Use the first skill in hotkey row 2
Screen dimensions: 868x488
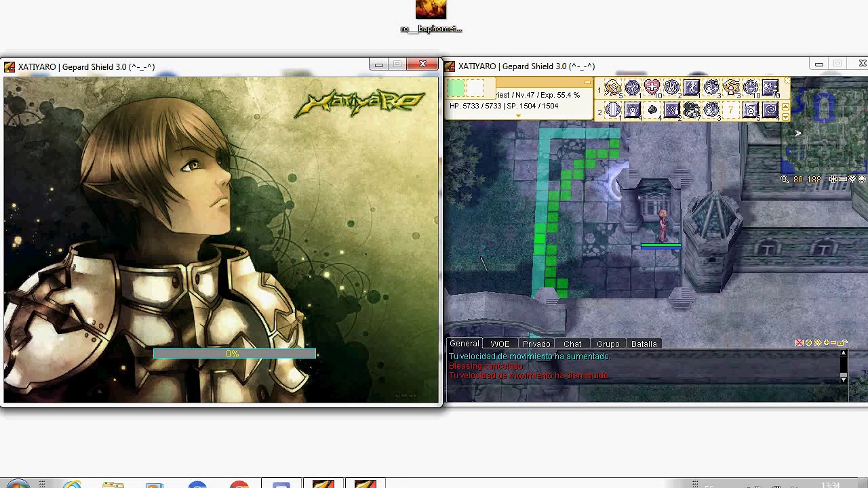[613, 110]
